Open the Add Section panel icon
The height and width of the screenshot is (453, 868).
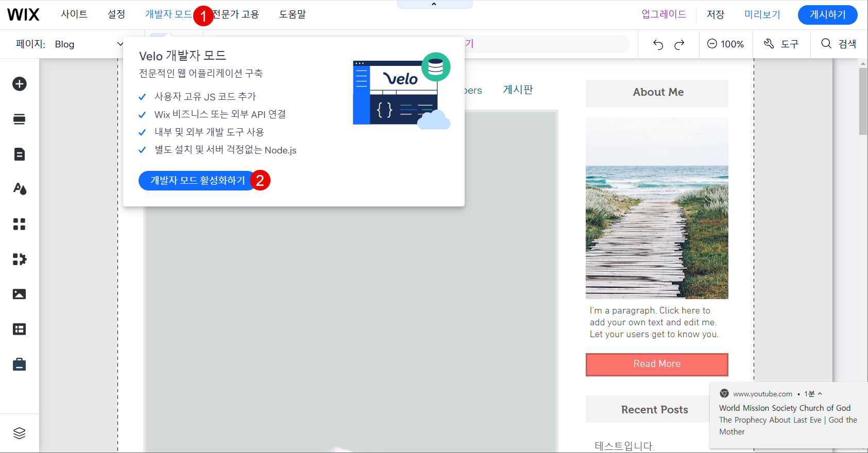click(20, 119)
